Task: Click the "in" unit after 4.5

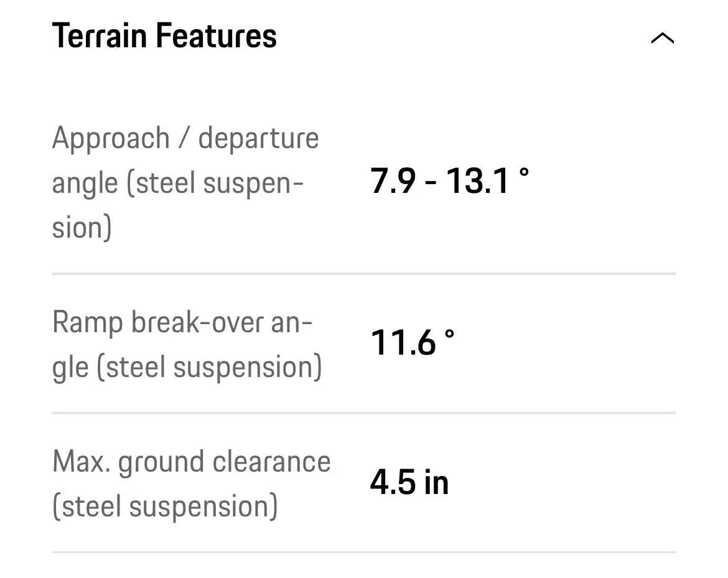Action: 436,482
